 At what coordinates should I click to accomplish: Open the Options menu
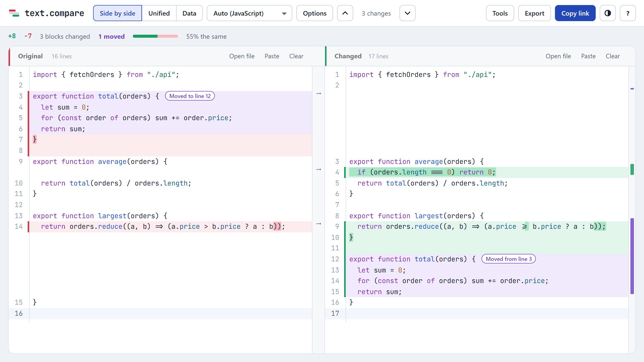314,13
